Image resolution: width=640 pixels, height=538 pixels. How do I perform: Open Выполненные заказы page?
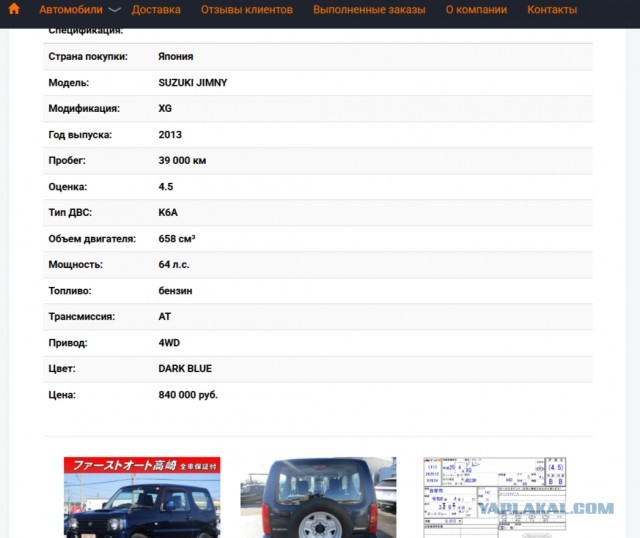(x=369, y=9)
